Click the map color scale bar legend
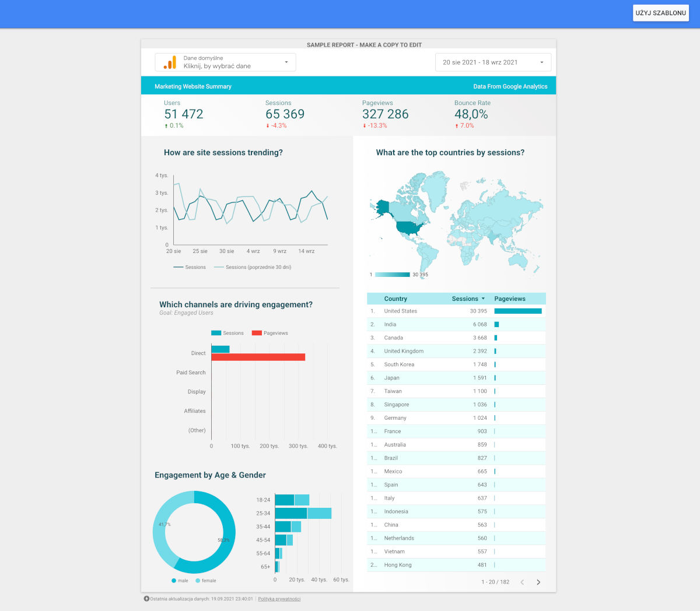Screen dimensions: 700x611 [392, 275]
